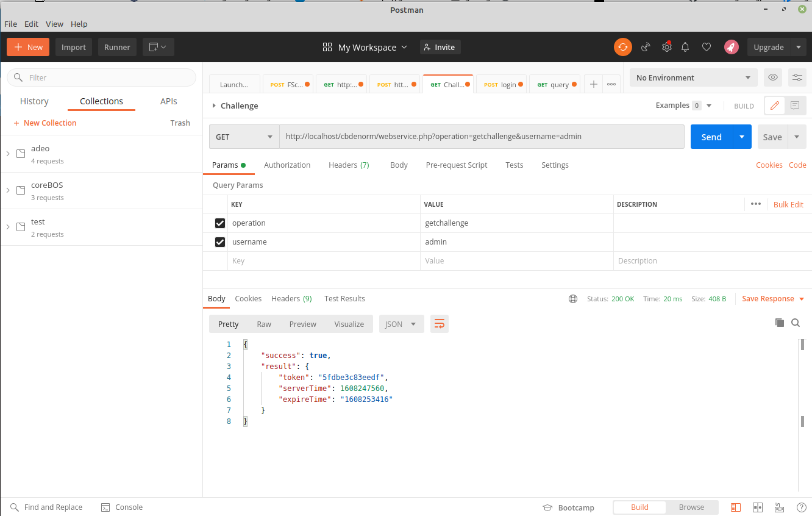Click the environment quick look eye icon

773,77
